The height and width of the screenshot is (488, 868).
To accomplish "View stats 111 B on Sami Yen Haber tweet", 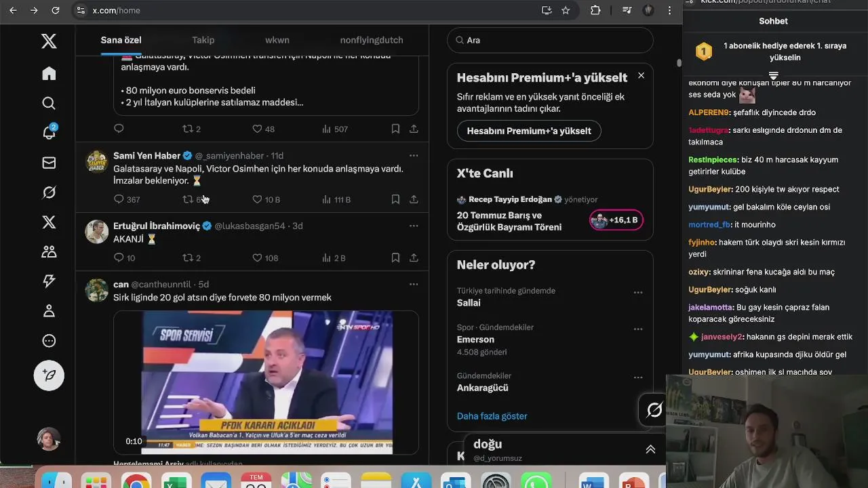I will (336, 199).
